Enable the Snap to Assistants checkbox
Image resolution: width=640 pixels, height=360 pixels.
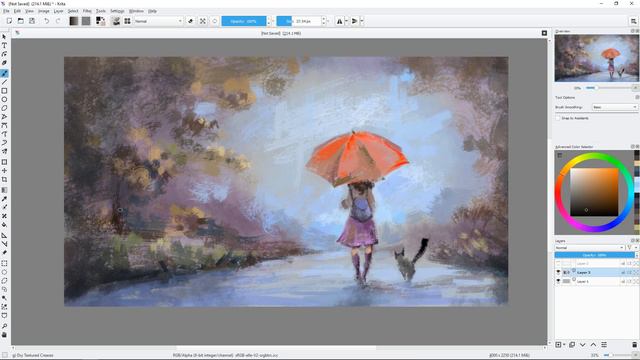tap(558, 118)
